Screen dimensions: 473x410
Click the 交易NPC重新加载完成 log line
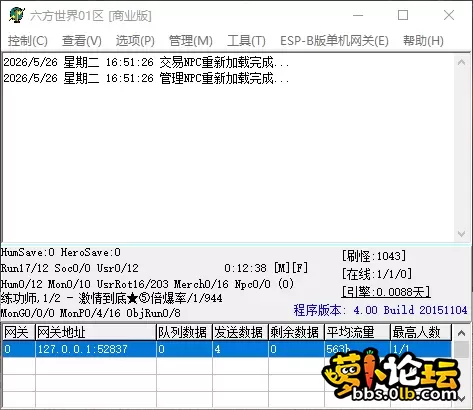pos(146,62)
